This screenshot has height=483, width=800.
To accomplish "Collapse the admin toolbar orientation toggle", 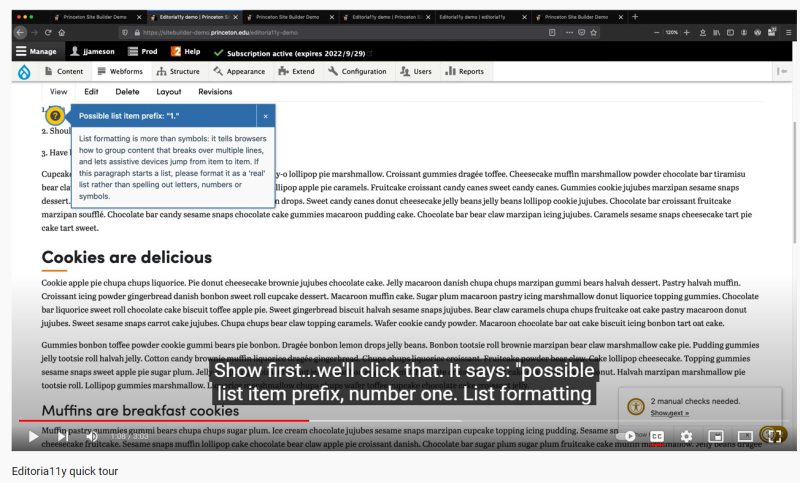I will coord(782,71).
